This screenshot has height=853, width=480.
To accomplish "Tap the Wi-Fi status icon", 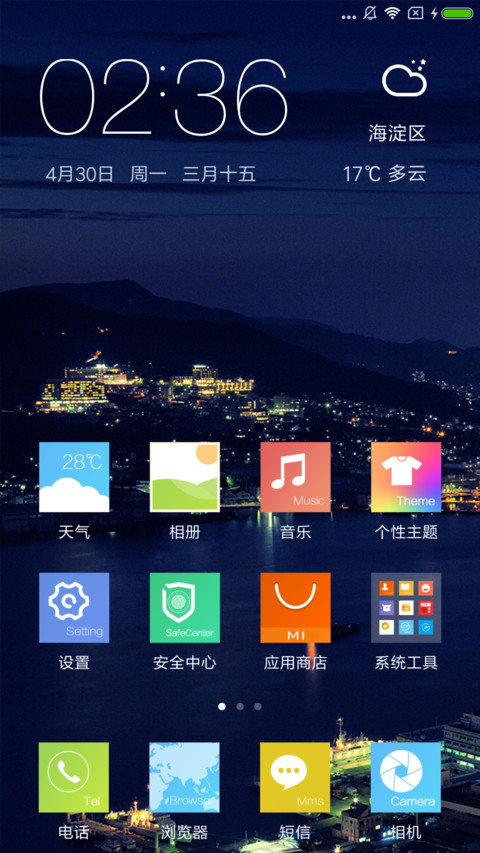I will point(392,13).
